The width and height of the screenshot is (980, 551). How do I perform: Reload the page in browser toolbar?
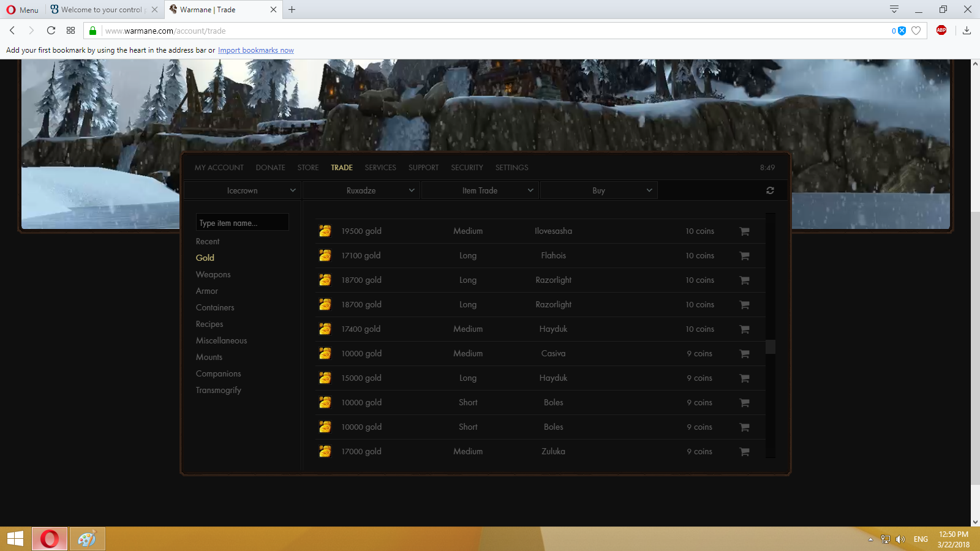coord(51,31)
